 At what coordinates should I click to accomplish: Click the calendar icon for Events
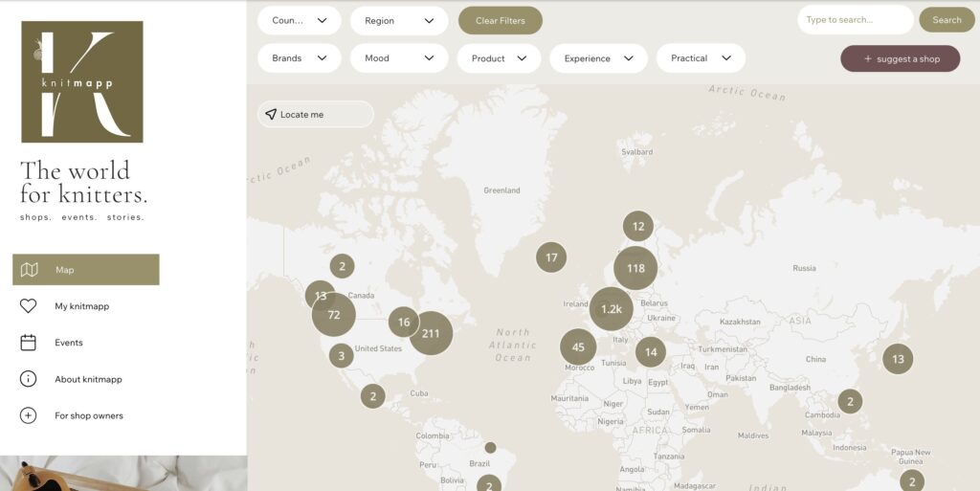pos(28,343)
